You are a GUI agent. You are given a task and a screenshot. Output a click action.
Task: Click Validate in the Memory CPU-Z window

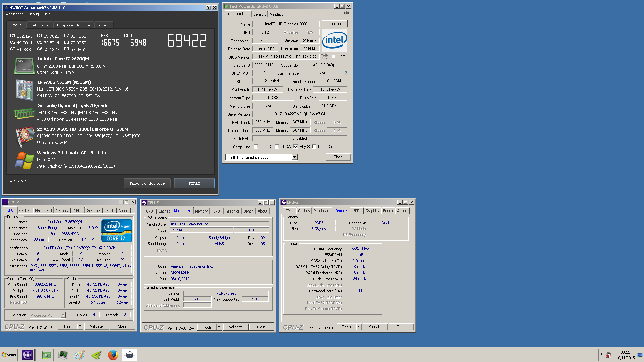[375, 327]
